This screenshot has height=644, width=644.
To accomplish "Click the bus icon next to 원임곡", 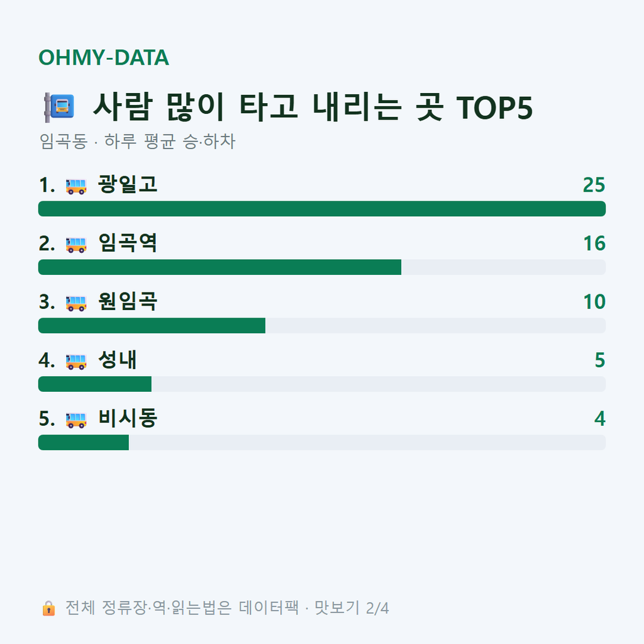I will point(76,303).
